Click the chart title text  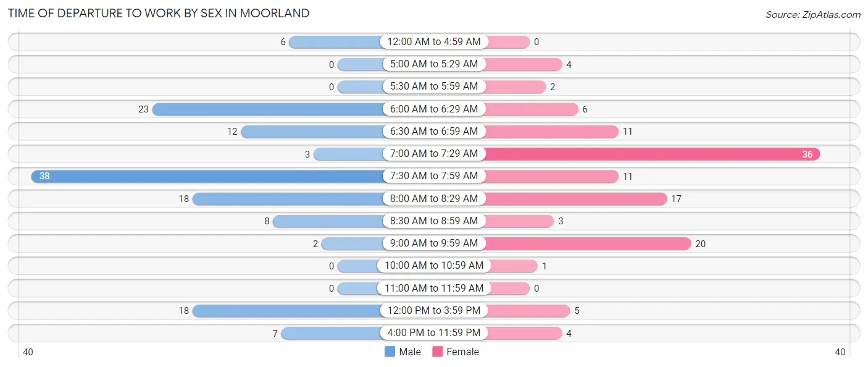pos(159,13)
